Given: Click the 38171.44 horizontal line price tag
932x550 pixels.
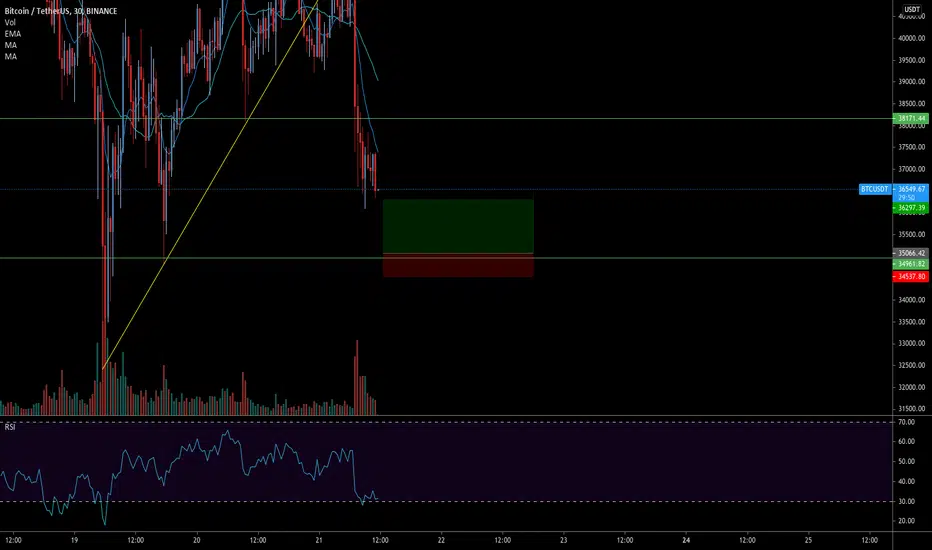Looking at the screenshot, I should 911,118.
